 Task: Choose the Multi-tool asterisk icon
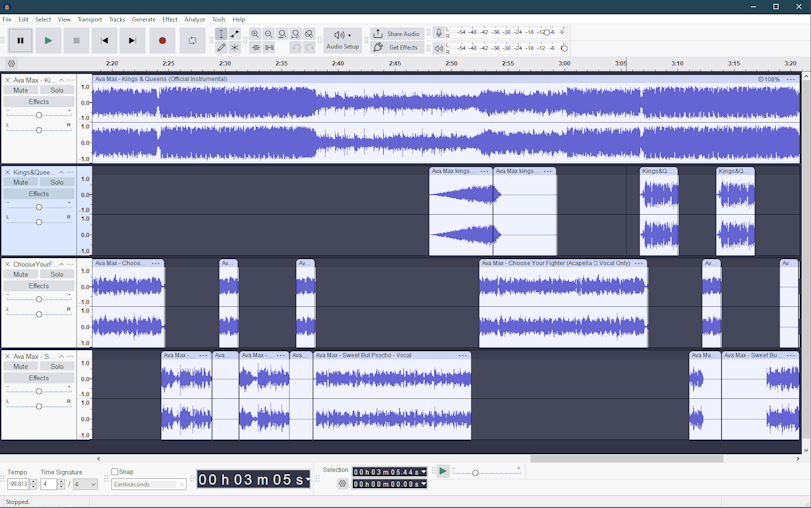click(x=235, y=48)
